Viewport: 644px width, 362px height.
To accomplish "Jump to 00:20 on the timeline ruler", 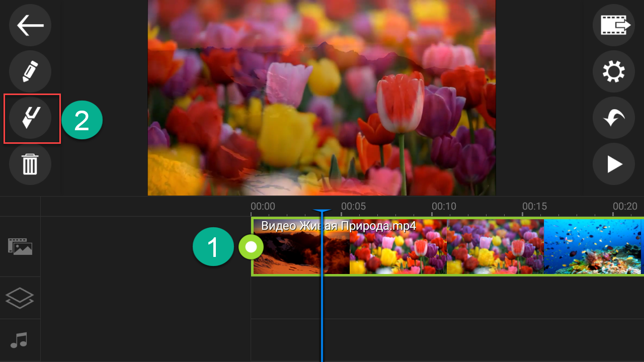I will tap(625, 206).
